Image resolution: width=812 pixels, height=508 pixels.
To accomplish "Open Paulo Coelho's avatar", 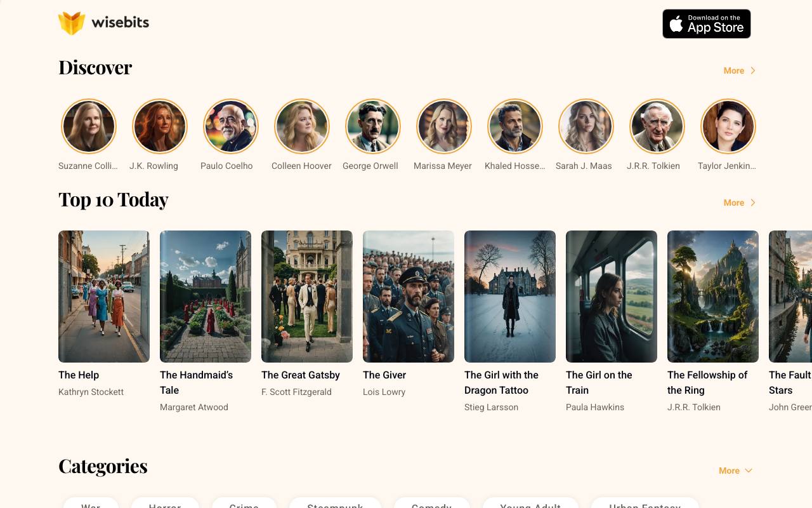I will [x=231, y=126].
